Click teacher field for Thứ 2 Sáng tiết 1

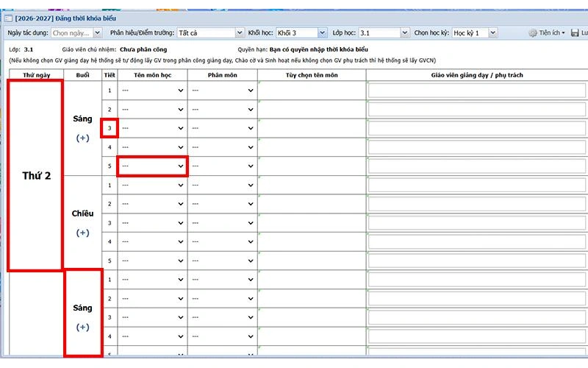coord(477,91)
